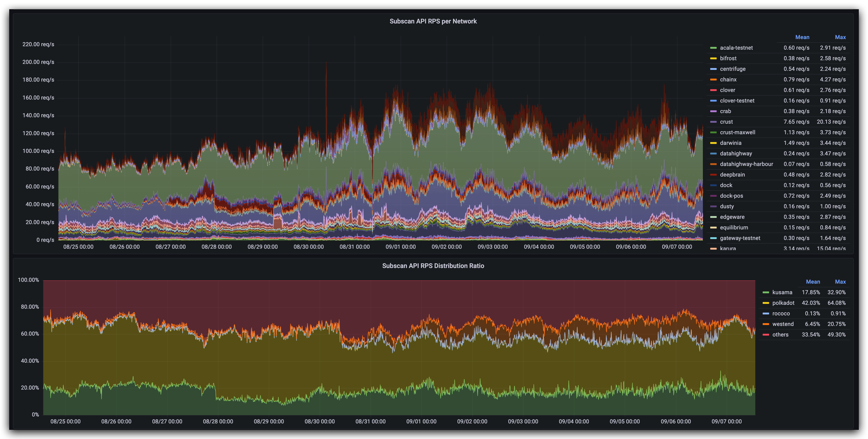Sort top panel legend by Max column

[x=840, y=37]
